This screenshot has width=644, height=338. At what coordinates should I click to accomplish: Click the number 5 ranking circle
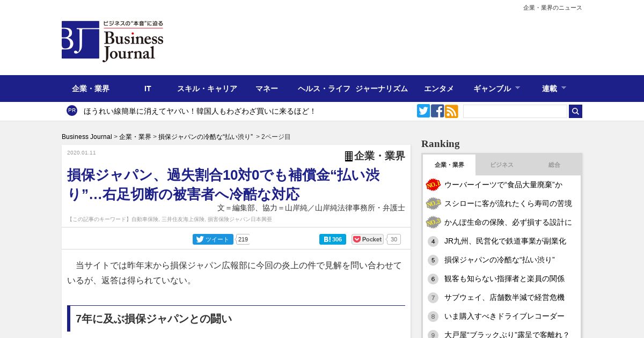(433, 260)
